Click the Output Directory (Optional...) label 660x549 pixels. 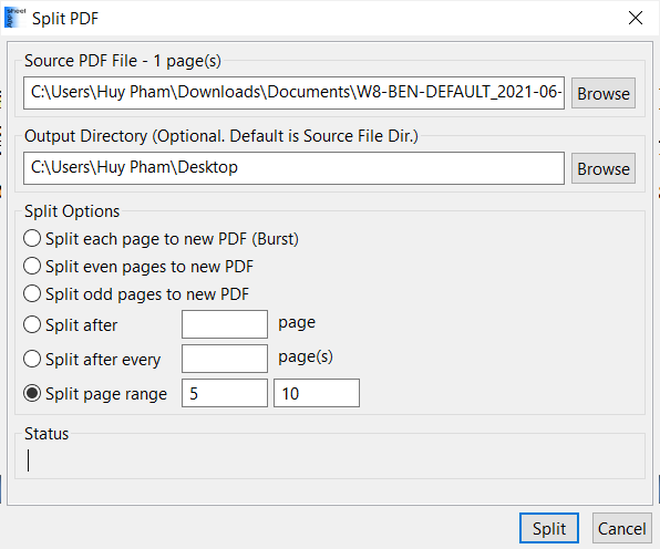221,136
